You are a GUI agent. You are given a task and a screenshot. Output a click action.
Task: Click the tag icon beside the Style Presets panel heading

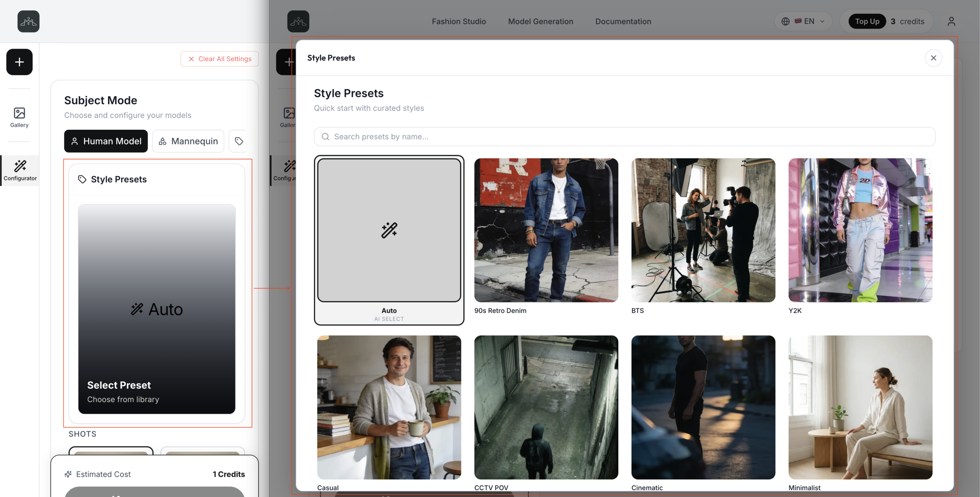pyautogui.click(x=82, y=179)
